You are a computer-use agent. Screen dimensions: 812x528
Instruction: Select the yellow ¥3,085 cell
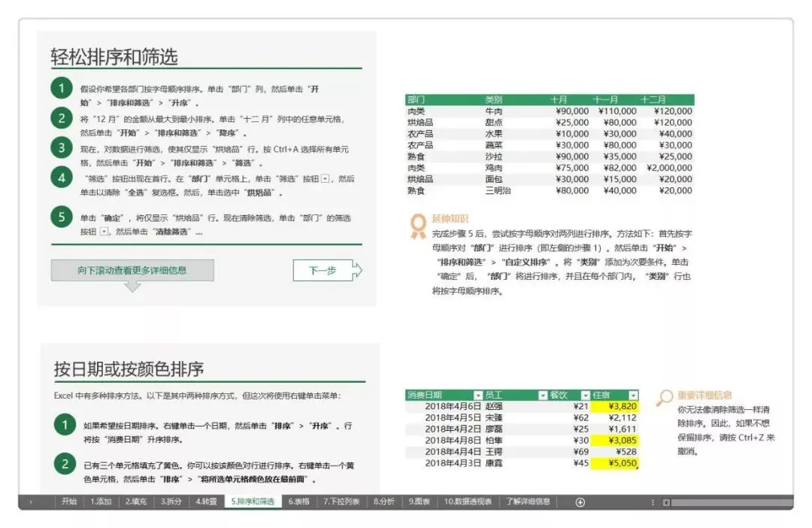pyautogui.click(x=615, y=441)
